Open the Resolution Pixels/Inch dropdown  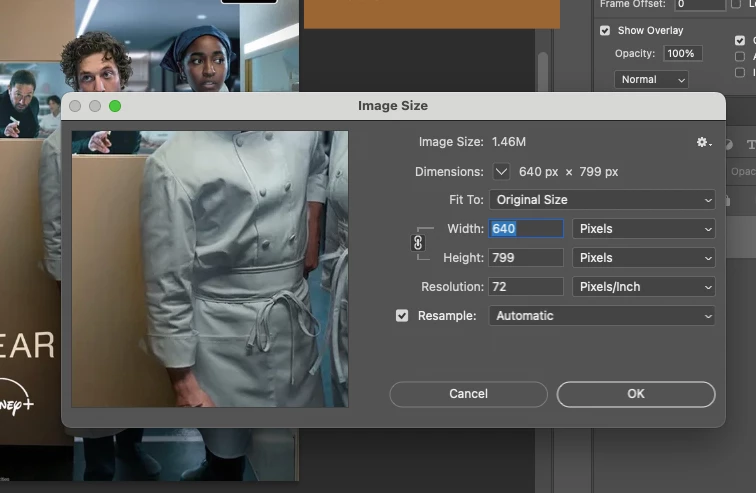pos(644,287)
